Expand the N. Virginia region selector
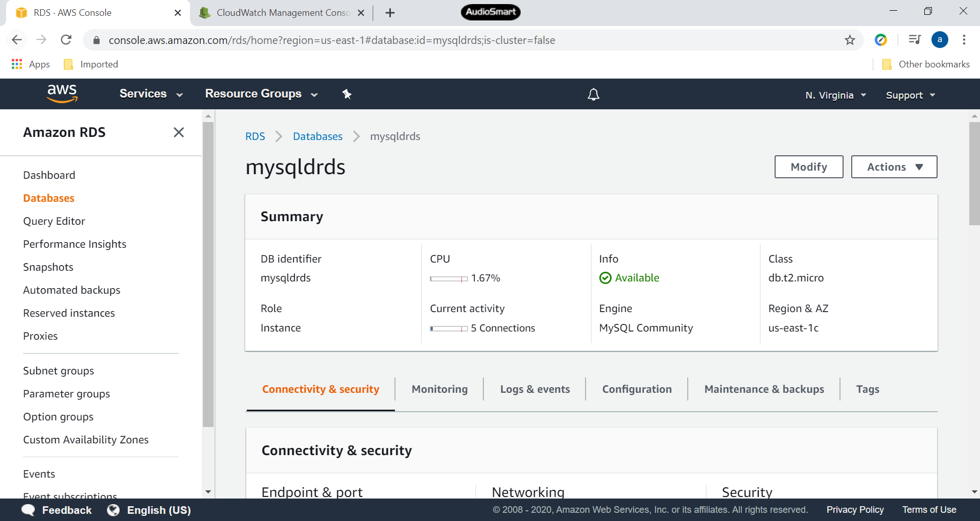Image resolution: width=980 pixels, height=521 pixels. [835, 95]
